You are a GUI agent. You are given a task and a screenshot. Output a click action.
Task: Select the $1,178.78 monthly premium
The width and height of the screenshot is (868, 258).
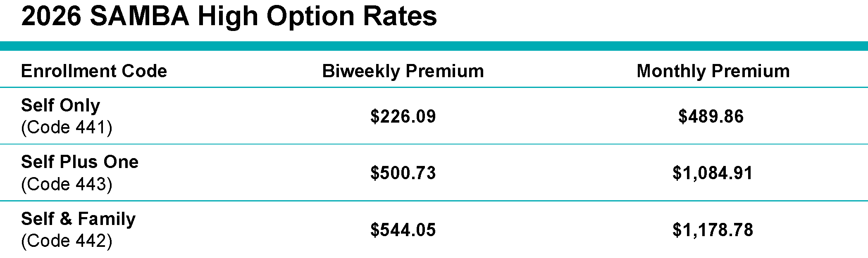tap(713, 230)
